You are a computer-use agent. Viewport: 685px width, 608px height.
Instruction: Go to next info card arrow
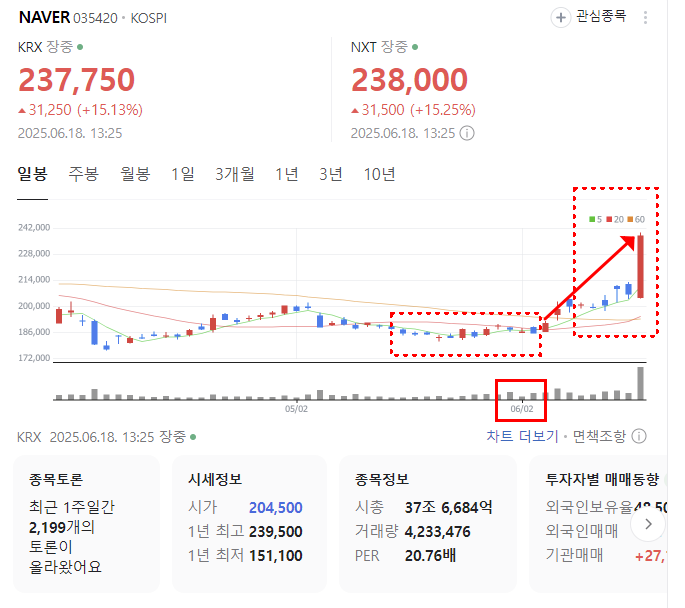click(x=648, y=524)
